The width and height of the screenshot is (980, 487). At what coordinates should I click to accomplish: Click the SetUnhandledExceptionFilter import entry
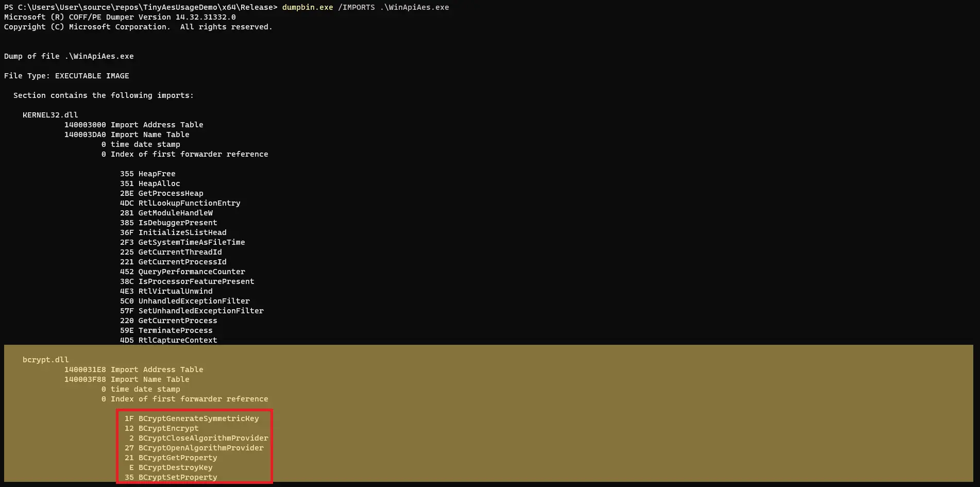point(192,311)
